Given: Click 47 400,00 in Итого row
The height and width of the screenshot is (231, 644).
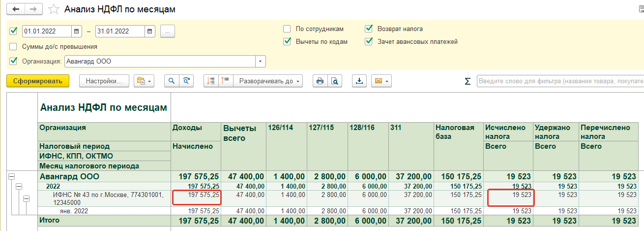Looking at the screenshot, I should click(x=244, y=220).
